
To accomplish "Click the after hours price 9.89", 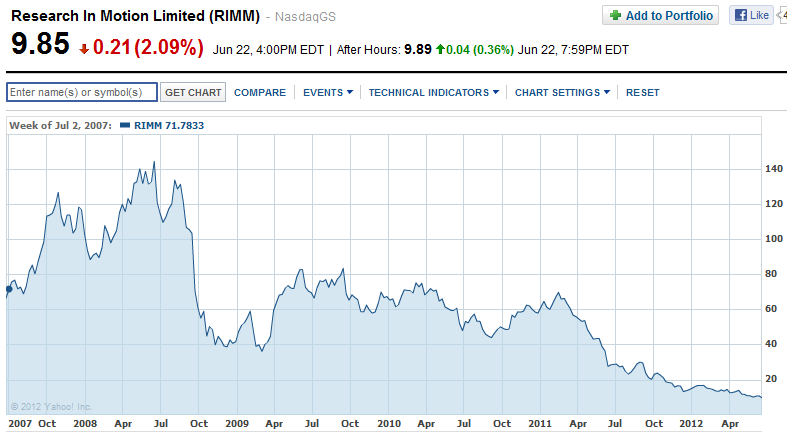I will [418, 49].
